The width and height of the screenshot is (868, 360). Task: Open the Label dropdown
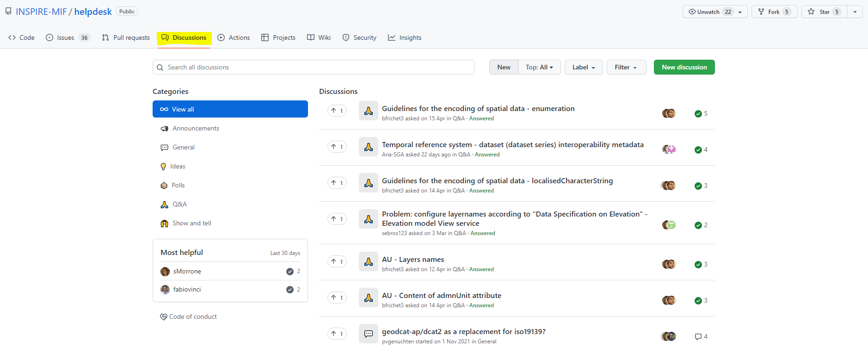pos(584,67)
